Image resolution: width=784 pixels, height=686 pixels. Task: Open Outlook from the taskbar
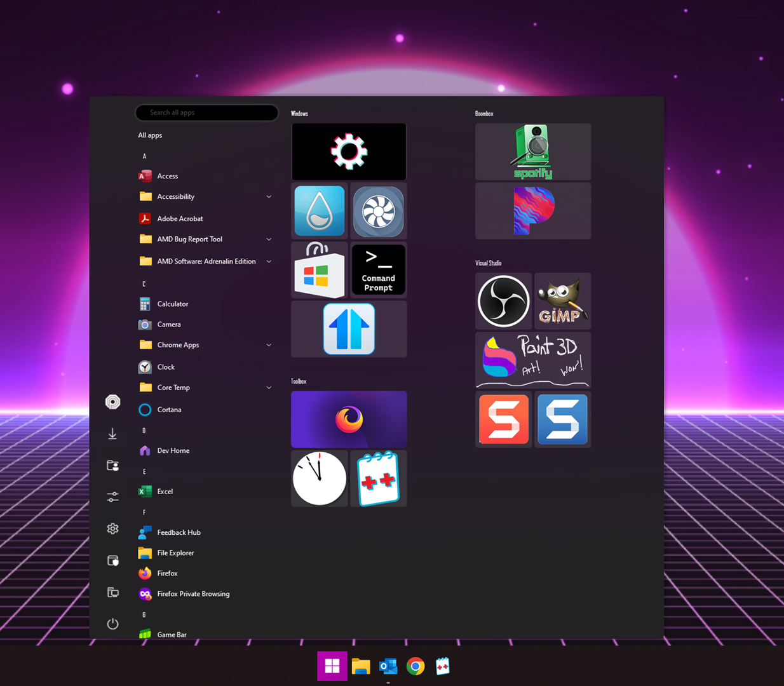[x=388, y=666]
